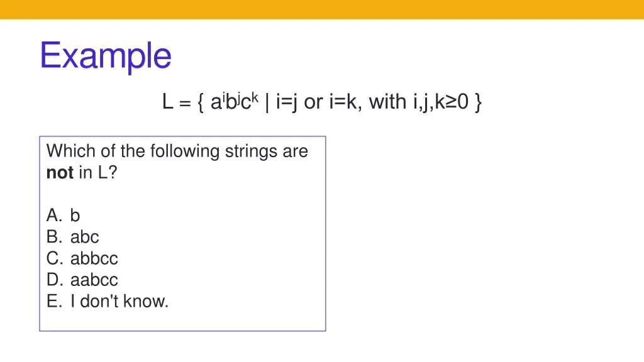Viewport: 644px width, 362px height.
Task: Choose the "I don't know." answer
Action: [x=119, y=301]
